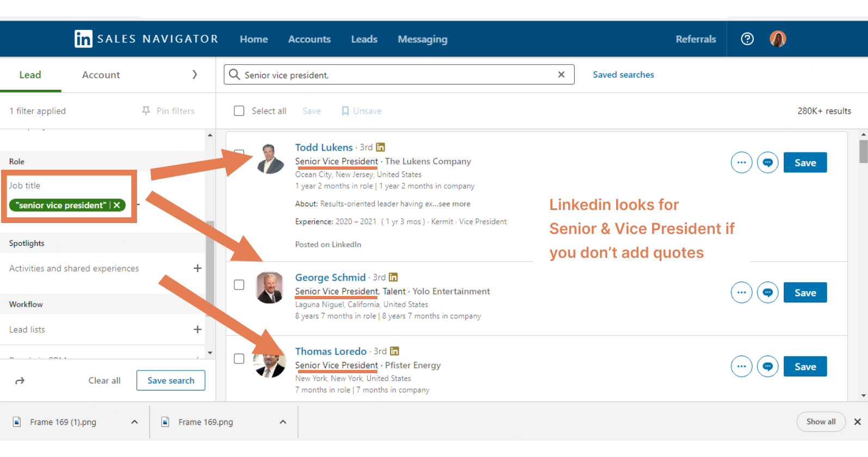
Task: Open more options for Todd Lukens
Action: 741,162
